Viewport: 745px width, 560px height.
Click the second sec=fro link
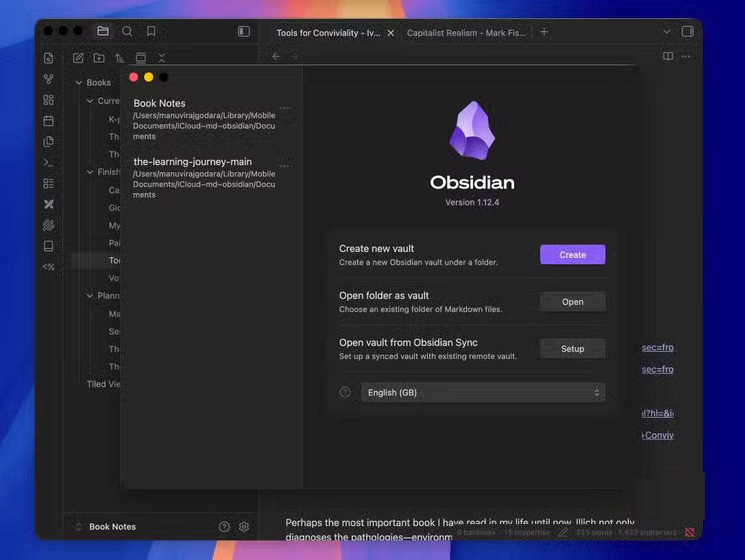click(x=657, y=370)
